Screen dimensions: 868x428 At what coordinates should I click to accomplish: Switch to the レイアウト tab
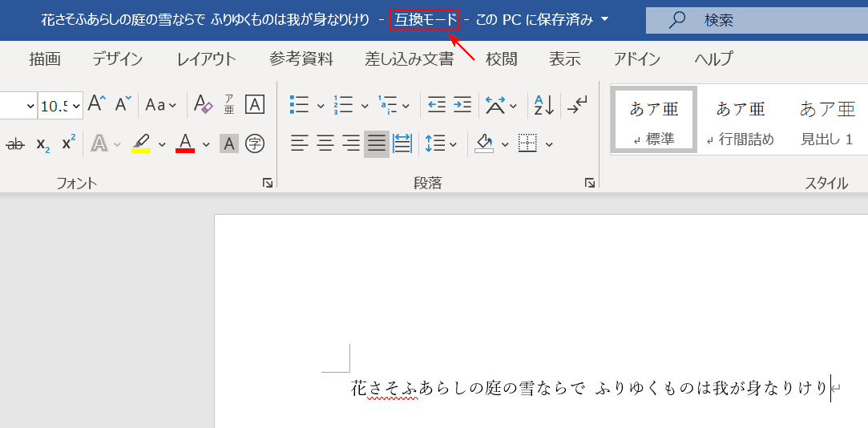coord(207,59)
